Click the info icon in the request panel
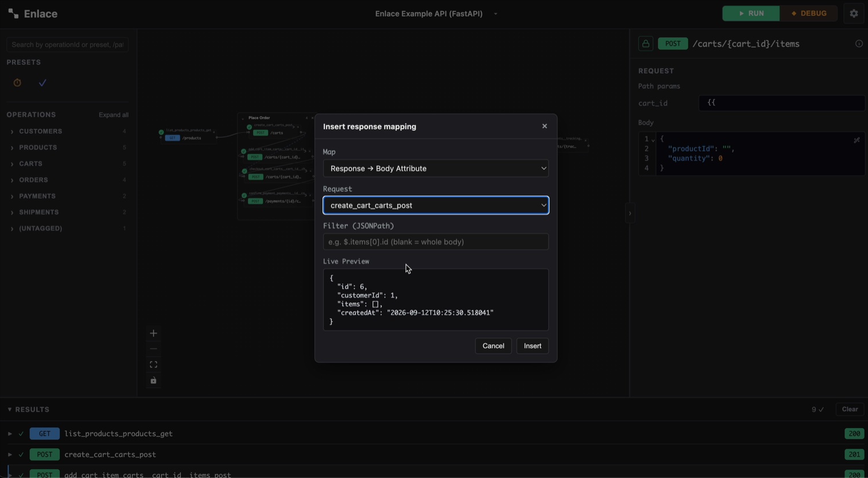 pos(859,44)
